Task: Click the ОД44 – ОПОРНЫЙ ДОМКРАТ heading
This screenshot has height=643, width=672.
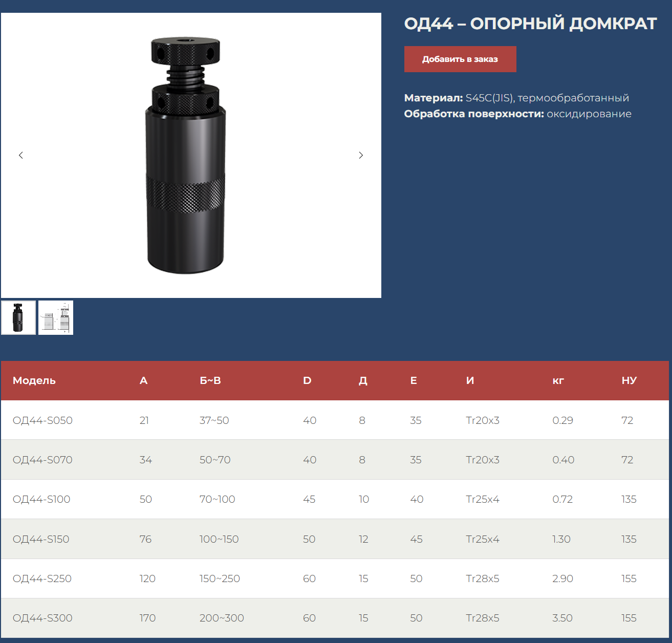Action: pyautogui.click(x=530, y=24)
